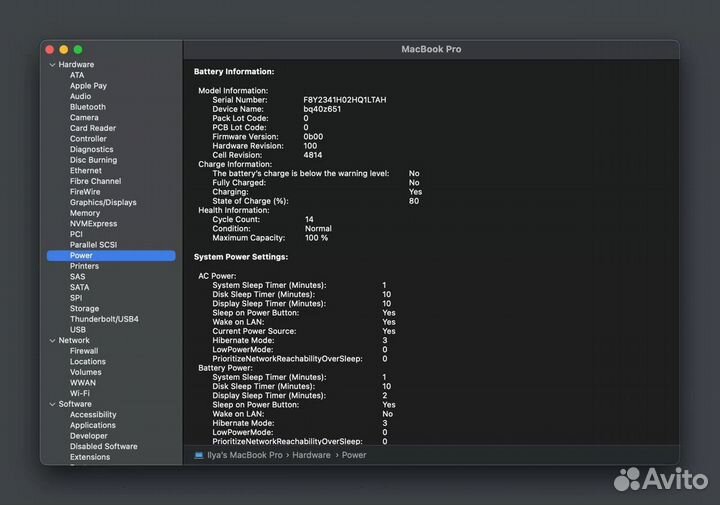Collapse the Network section chevron

(x=52, y=341)
